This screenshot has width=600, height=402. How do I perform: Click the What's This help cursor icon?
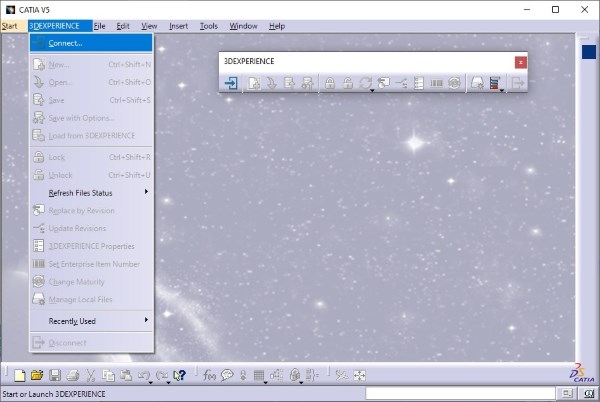click(x=179, y=375)
